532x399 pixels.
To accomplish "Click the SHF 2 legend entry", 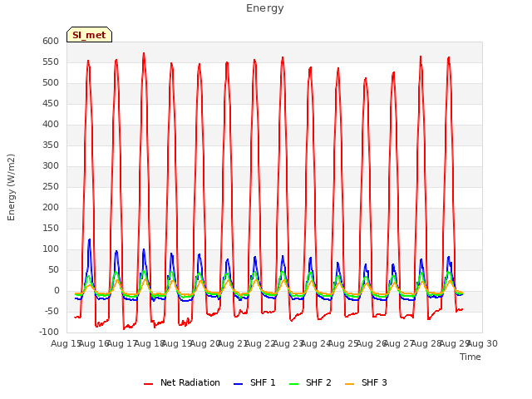I will click(310, 382).
